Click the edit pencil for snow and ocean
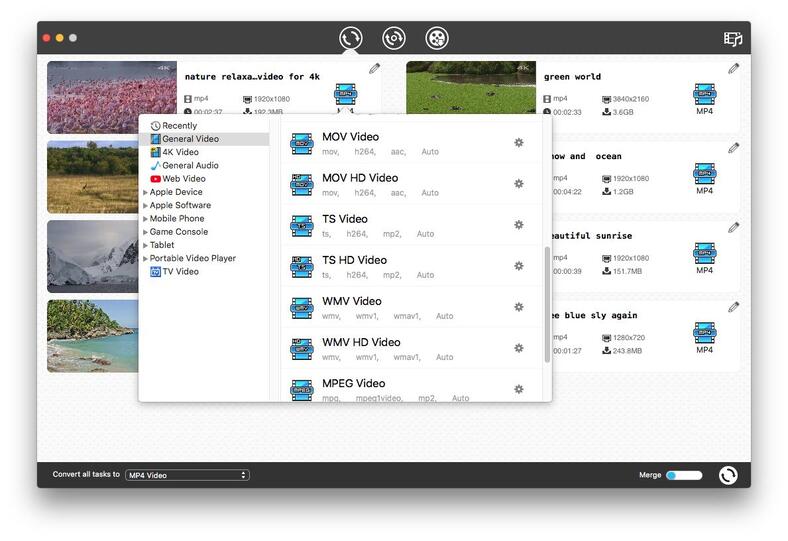The height and width of the screenshot is (541, 788). [x=733, y=148]
